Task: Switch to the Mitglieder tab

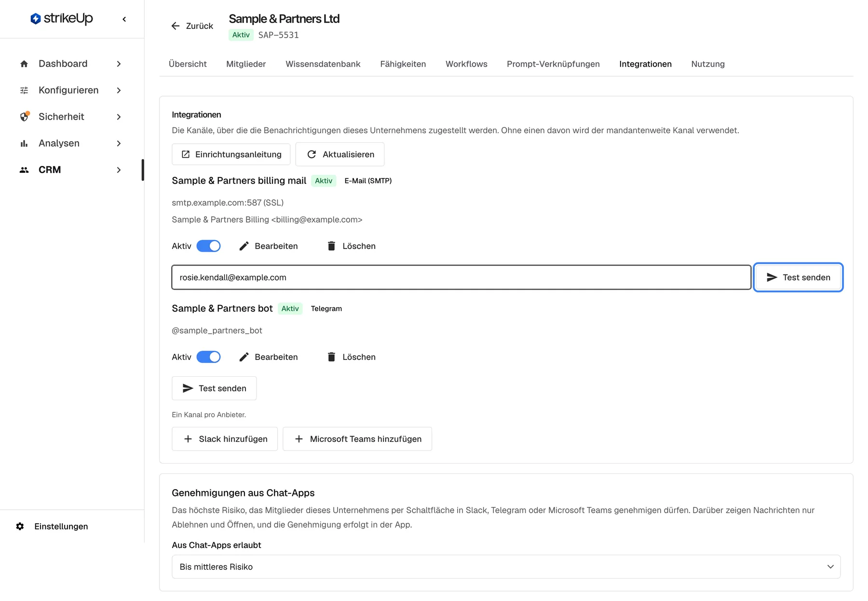Action: click(246, 64)
